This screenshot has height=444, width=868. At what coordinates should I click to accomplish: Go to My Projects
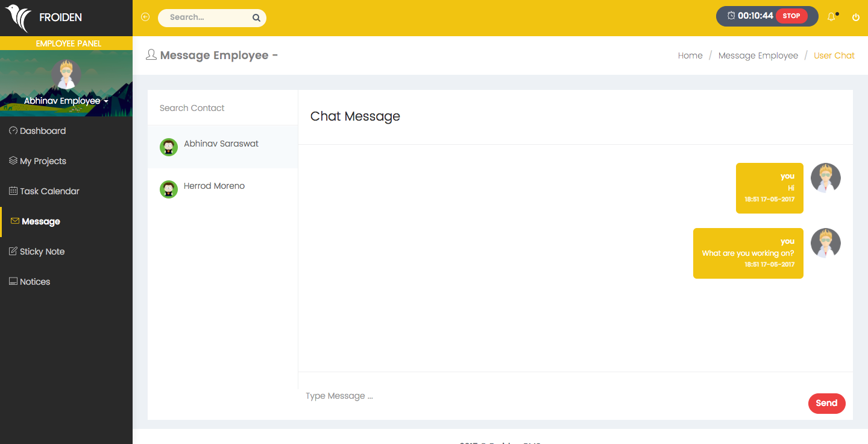pyautogui.click(x=42, y=161)
